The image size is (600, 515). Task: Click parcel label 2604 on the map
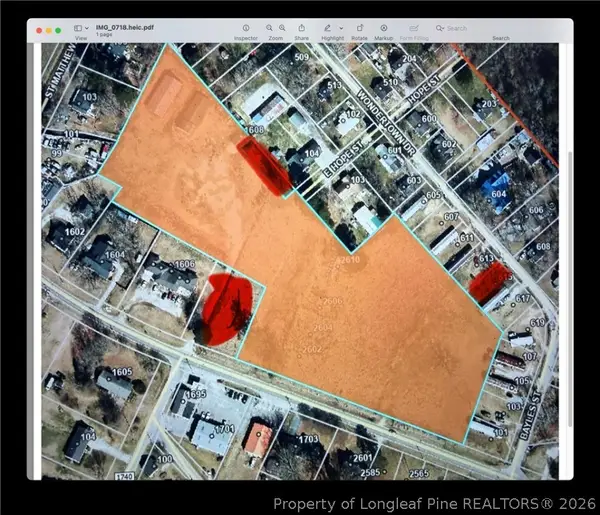point(323,328)
